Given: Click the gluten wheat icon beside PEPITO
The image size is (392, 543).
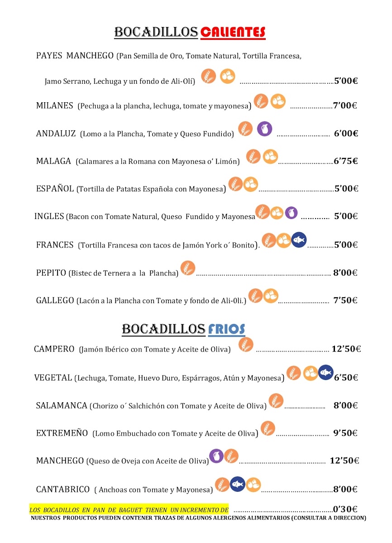Looking at the screenshot, I should click(188, 268).
